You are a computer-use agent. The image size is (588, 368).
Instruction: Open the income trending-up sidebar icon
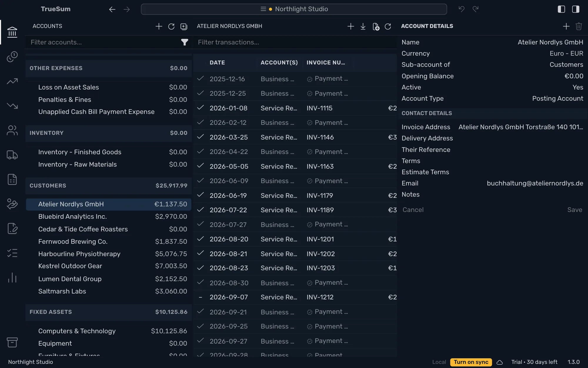[x=12, y=81]
